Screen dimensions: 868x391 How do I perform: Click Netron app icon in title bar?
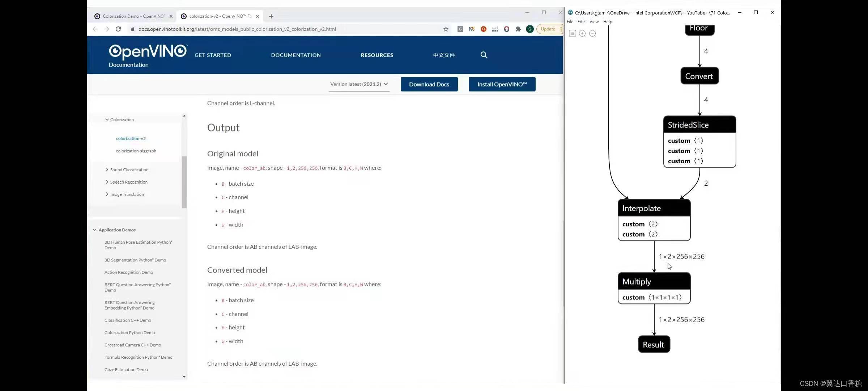point(570,12)
